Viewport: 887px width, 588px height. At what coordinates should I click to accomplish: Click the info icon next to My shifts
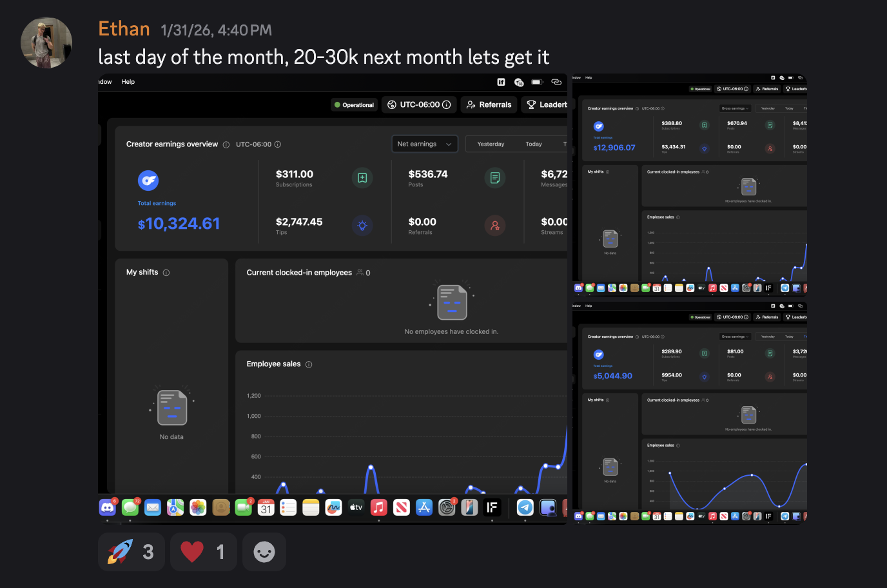tap(166, 273)
